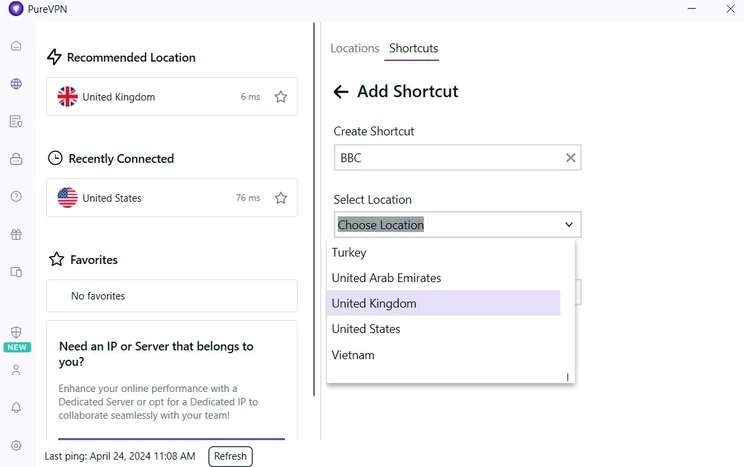Click the Refresh button

230,456
